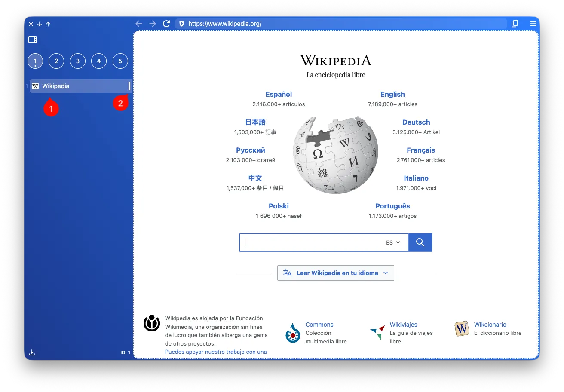
Task: Open the Español Wikipedia link
Action: click(x=279, y=95)
